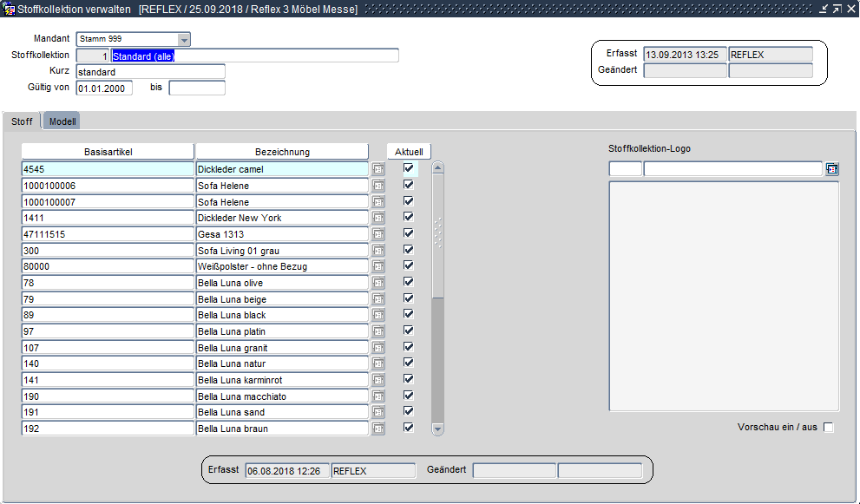Click the Basisartikel column header
The height and width of the screenshot is (504, 860).
(x=108, y=152)
